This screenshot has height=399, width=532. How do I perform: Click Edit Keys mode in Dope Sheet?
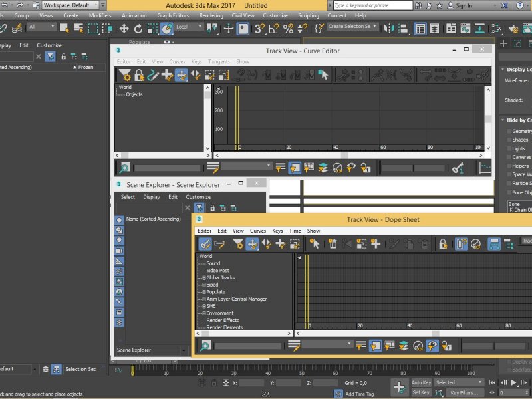(x=205, y=244)
